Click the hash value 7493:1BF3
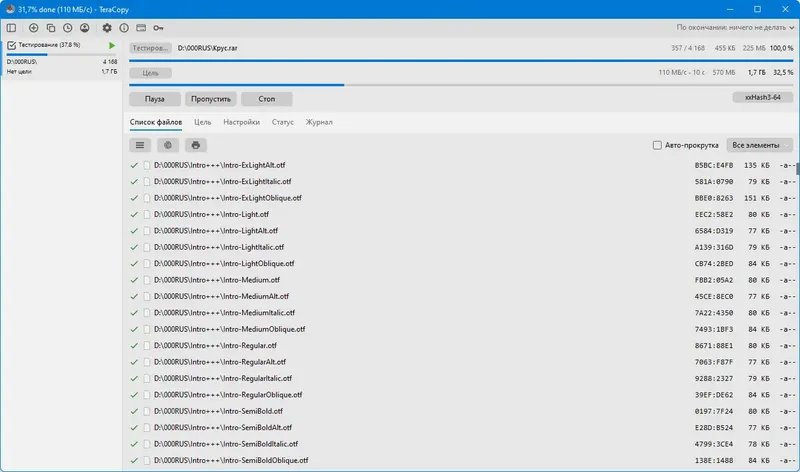The width and height of the screenshot is (800, 472). coord(714,329)
